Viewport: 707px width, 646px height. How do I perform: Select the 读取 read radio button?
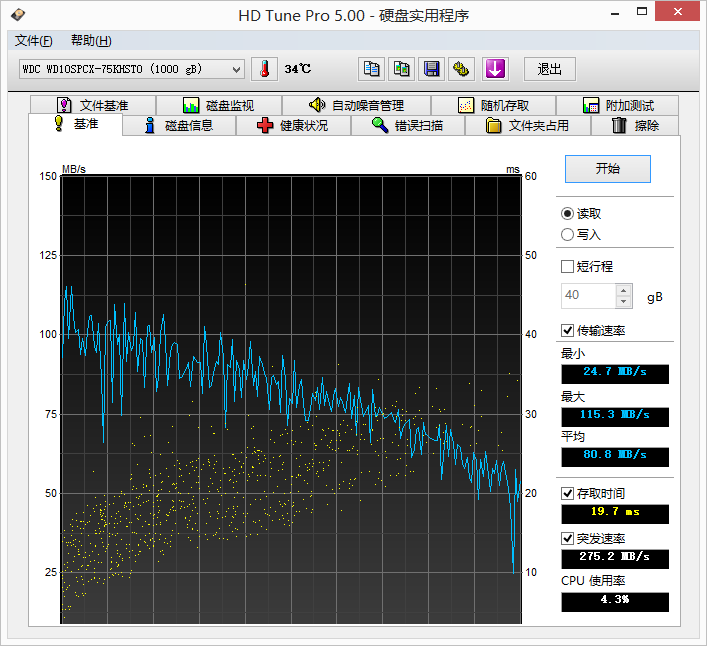pos(568,213)
